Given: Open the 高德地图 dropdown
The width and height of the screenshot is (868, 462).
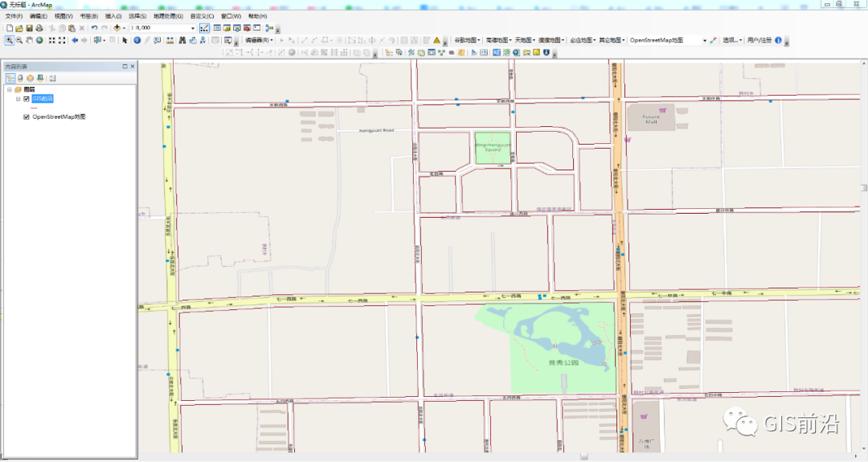Looking at the screenshot, I should point(499,40).
